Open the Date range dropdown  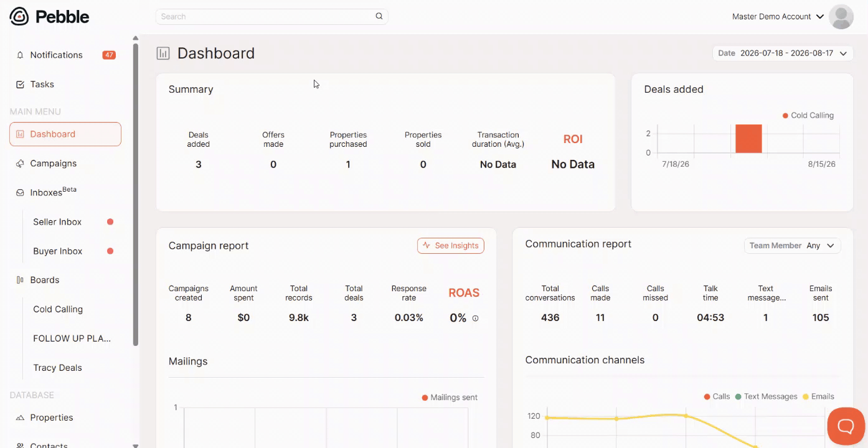click(x=783, y=53)
